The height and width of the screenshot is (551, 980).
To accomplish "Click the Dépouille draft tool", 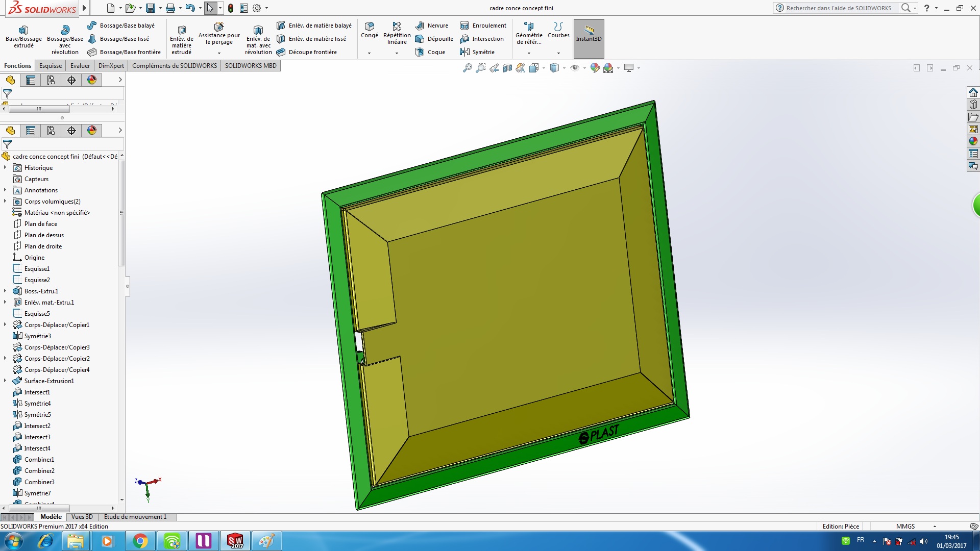I will tap(434, 39).
